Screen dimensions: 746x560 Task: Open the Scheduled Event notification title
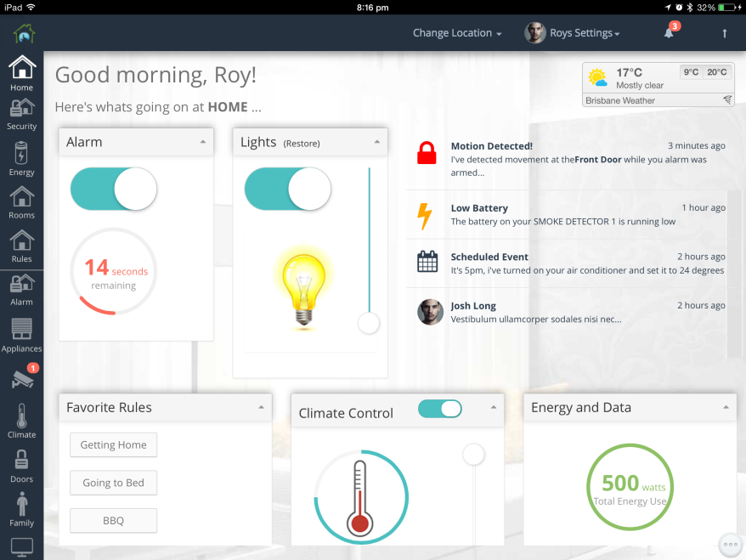pos(489,257)
